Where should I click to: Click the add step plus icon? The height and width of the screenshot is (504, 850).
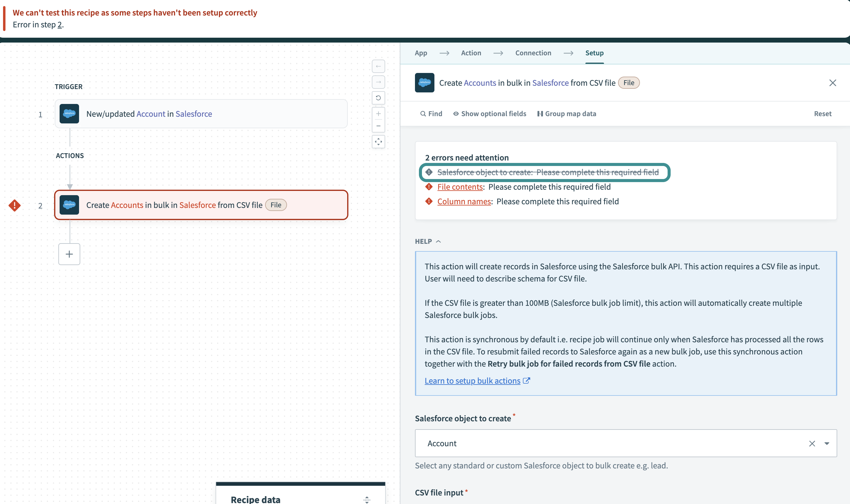pyautogui.click(x=69, y=253)
